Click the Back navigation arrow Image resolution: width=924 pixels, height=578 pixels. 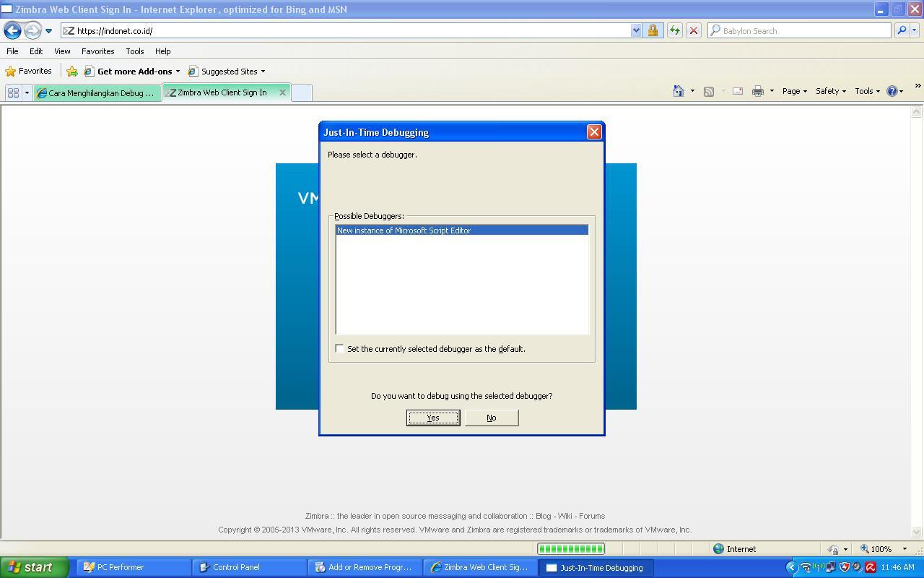tap(12, 30)
